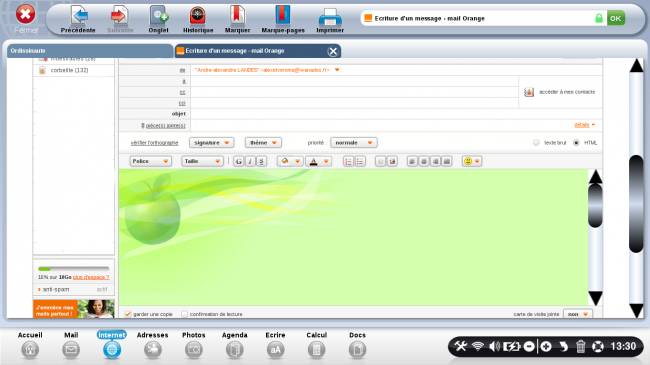Switch to the Ordissinaute tab
The image size is (650, 365).
[x=90, y=51]
